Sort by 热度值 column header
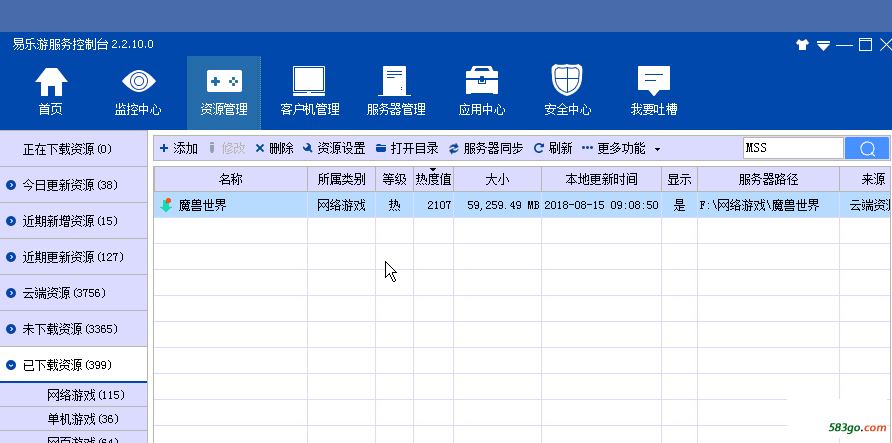 (x=433, y=180)
